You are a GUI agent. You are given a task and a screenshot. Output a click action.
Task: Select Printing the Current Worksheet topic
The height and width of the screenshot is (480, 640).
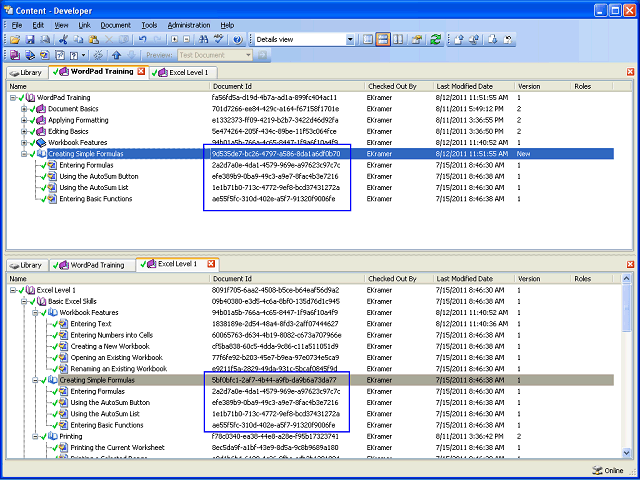tap(118, 448)
